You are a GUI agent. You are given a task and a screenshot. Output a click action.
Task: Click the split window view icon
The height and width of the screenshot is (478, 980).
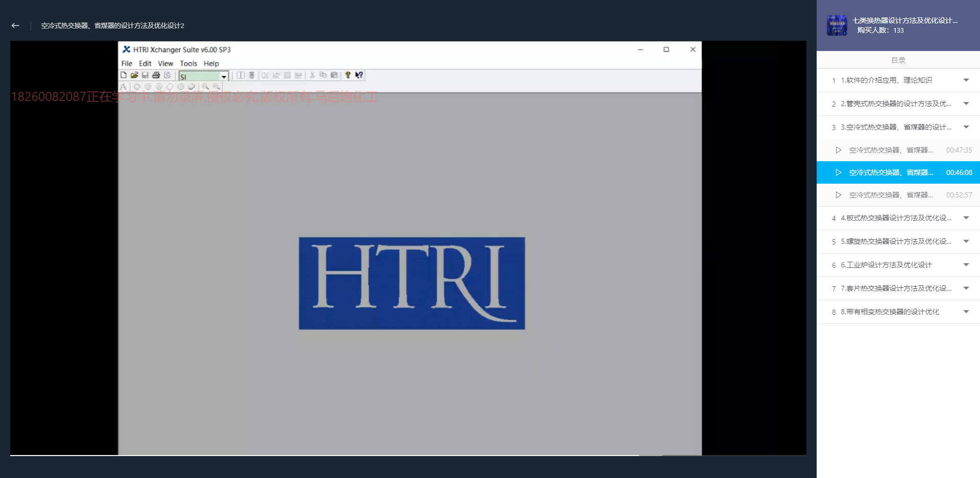(x=241, y=75)
